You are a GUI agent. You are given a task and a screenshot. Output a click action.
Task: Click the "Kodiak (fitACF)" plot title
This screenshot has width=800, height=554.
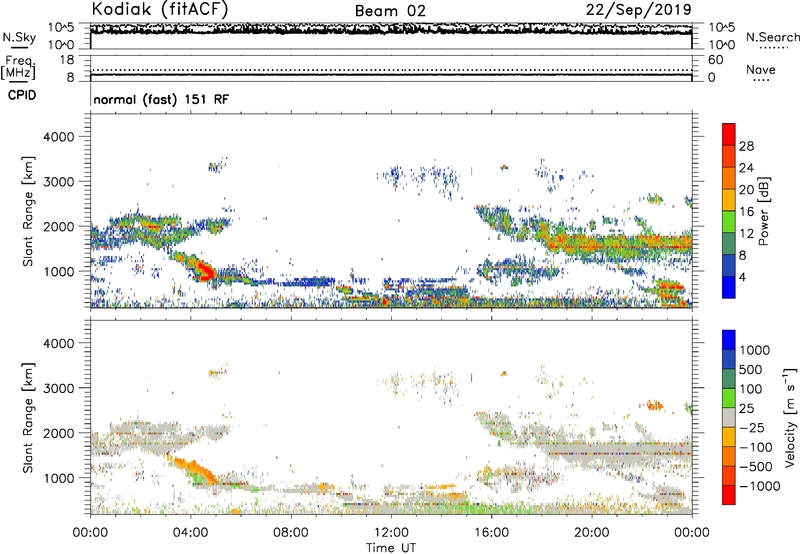(x=160, y=10)
